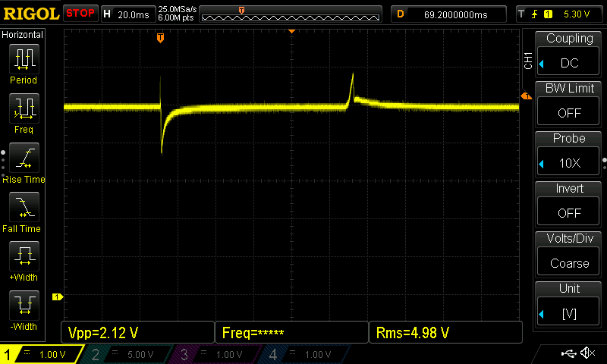
Task: Click the USB connection status icon
Action: [568, 353]
